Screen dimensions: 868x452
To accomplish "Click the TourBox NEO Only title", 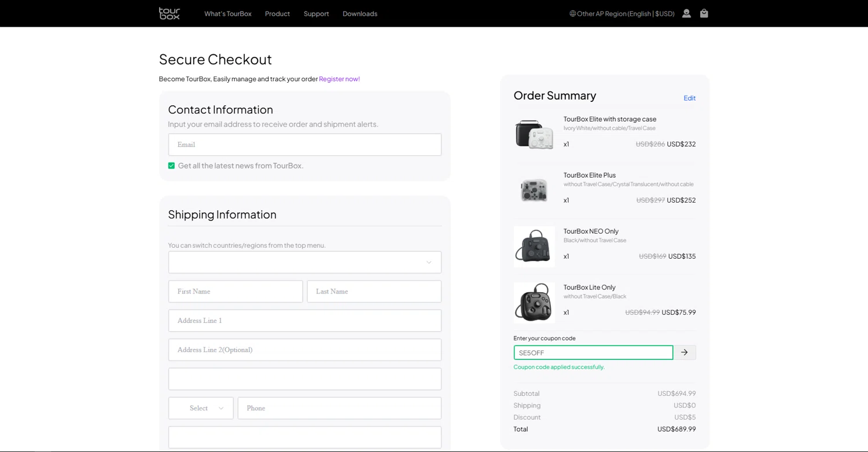I will click(591, 231).
